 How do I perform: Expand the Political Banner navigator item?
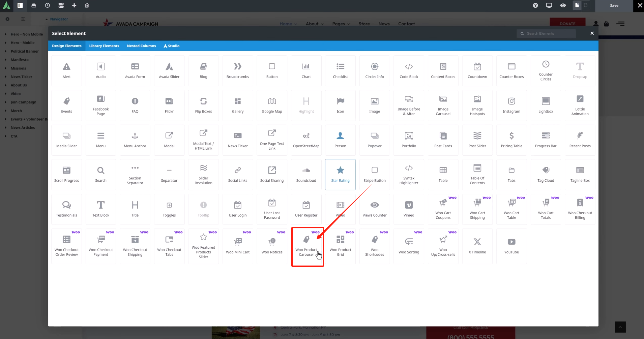6,51
